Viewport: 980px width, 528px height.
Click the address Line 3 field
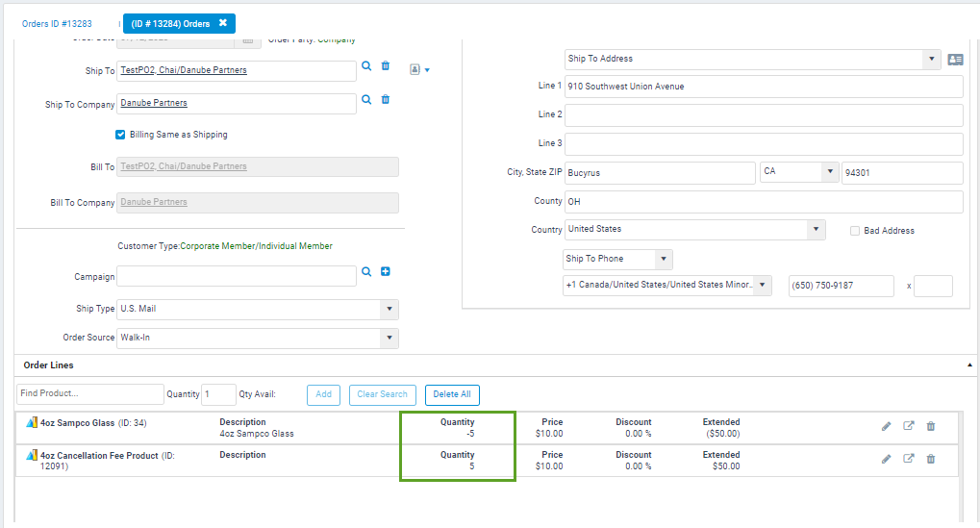764,143
